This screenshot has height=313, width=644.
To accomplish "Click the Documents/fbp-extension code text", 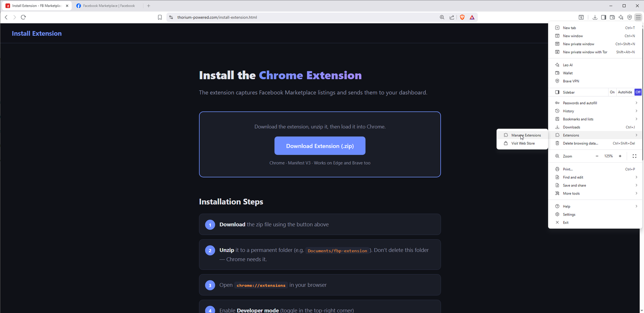I will point(337,251).
